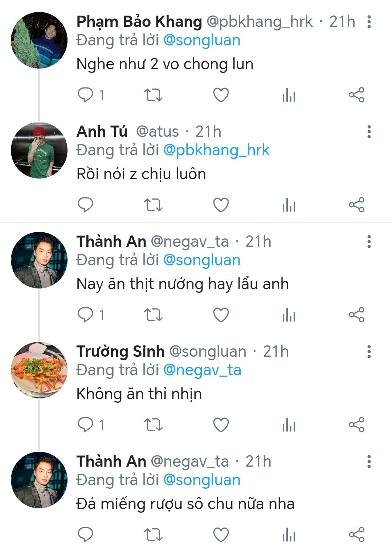This screenshot has height=549, width=392.
Task: Like Trường Sinh's reply
Action: (x=221, y=425)
